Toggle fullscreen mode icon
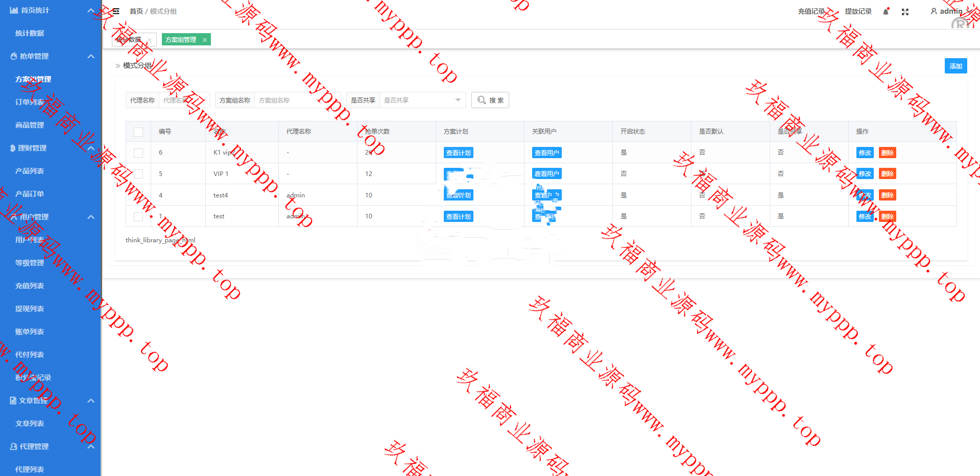The image size is (980, 476). pyautogui.click(x=905, y=12)
